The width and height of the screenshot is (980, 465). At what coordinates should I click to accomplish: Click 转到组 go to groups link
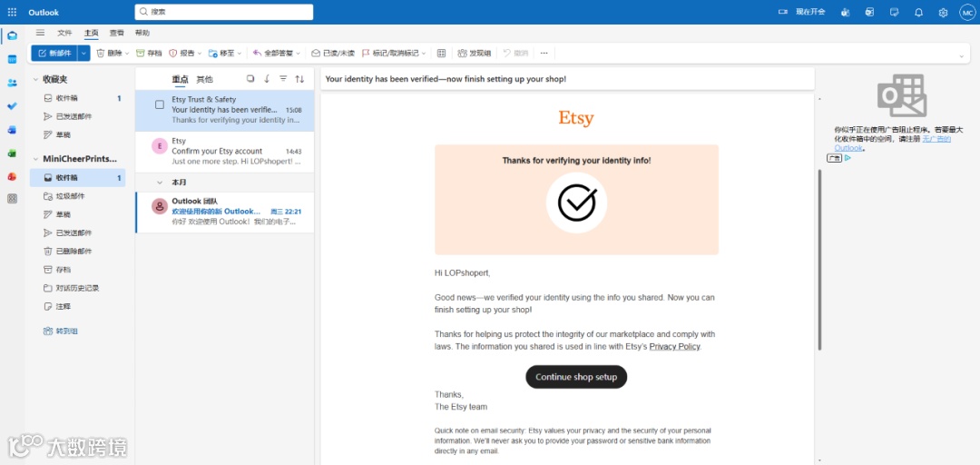pyautogui.click(x=61, y=331)
